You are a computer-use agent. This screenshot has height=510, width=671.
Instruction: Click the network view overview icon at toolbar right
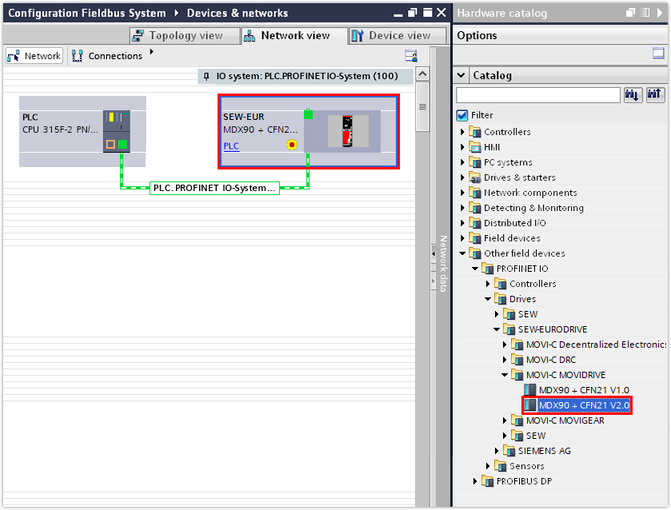(411, 56)
